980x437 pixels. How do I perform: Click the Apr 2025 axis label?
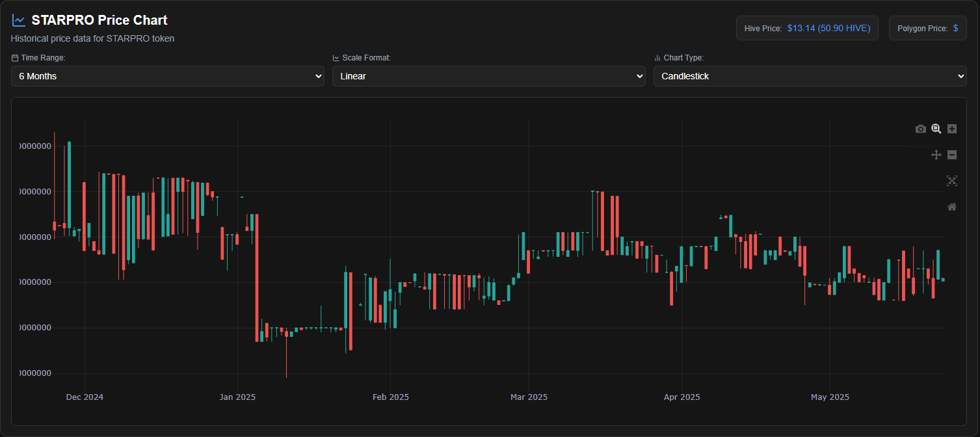pos(682,397)
